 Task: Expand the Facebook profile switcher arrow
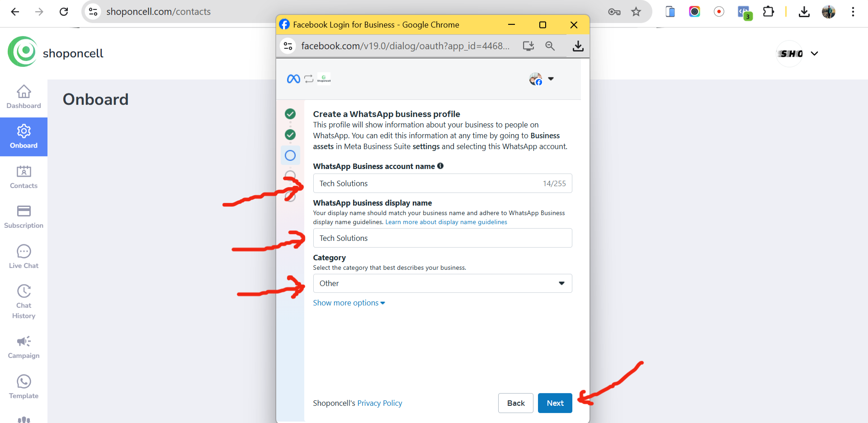[x=551, y=79]
